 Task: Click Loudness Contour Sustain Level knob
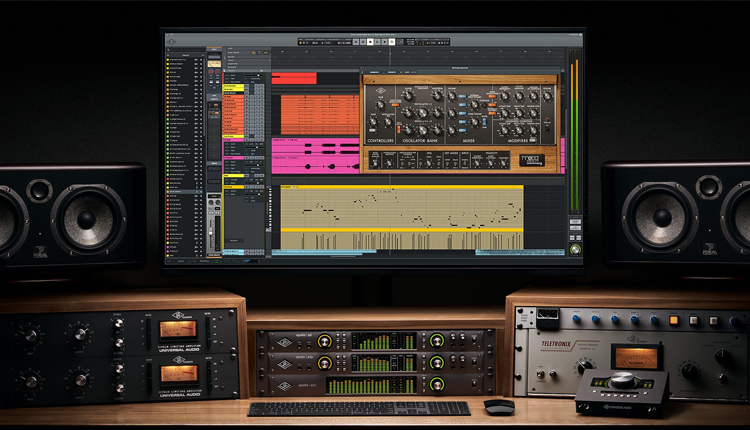(x=534, y=131)
